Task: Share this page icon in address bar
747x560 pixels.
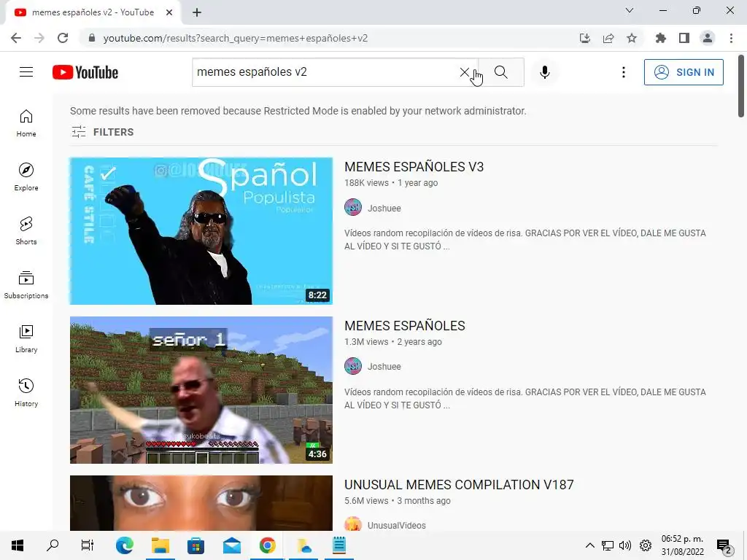Action: coord(608,38)
